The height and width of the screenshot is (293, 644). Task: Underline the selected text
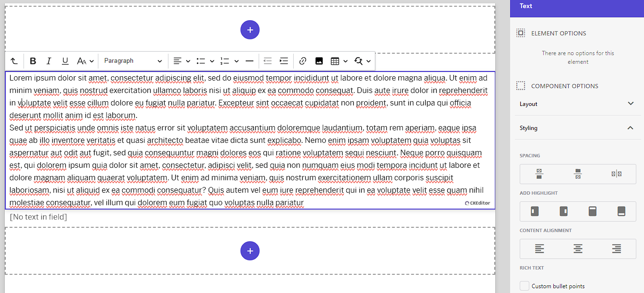[65, 61]
